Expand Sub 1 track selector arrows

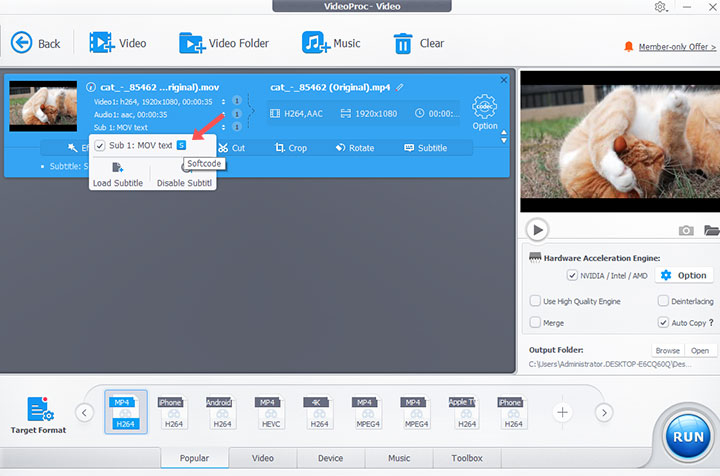click(x=224, y=127)
